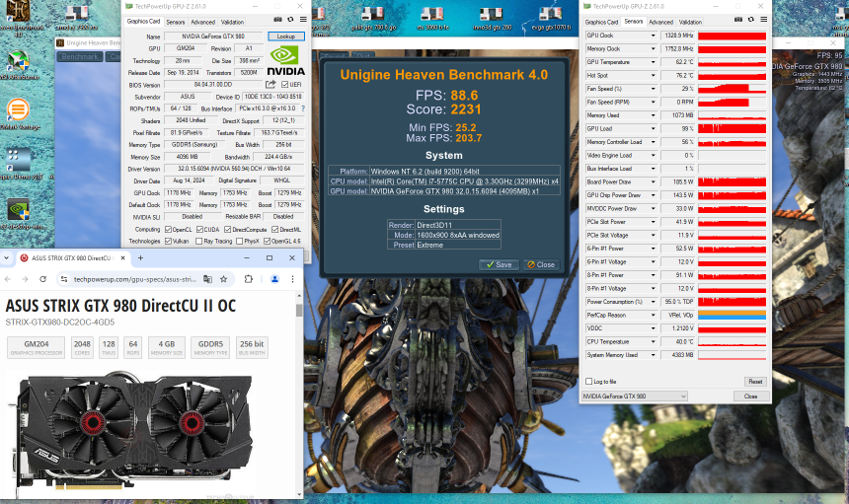Open Heaven Benchmark 4.0 desktop shortcut
This screenshot has height=504, width=849.
[18, 16]
